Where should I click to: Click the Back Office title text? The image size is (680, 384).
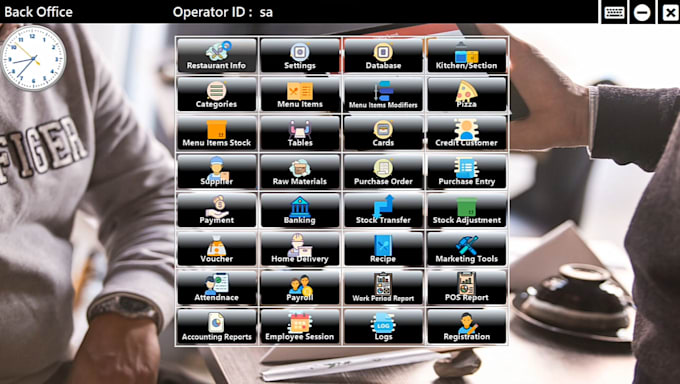(39, 12)
